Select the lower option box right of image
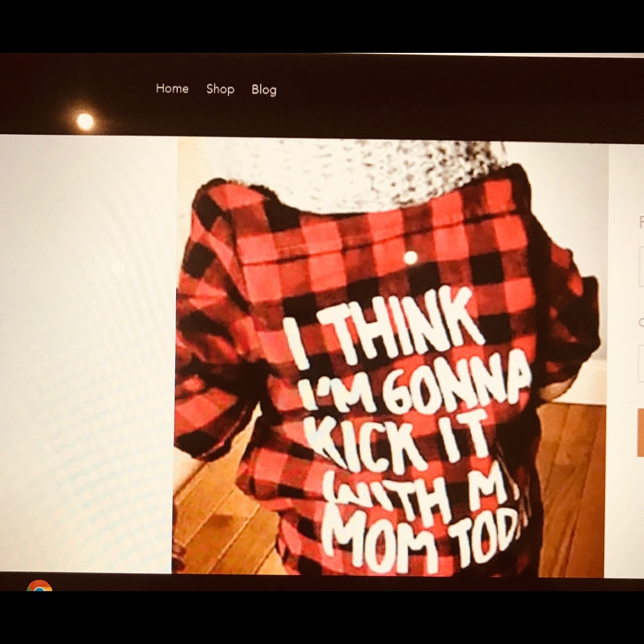Viewport: 644px width, 644px height. [x=641, y=364]
